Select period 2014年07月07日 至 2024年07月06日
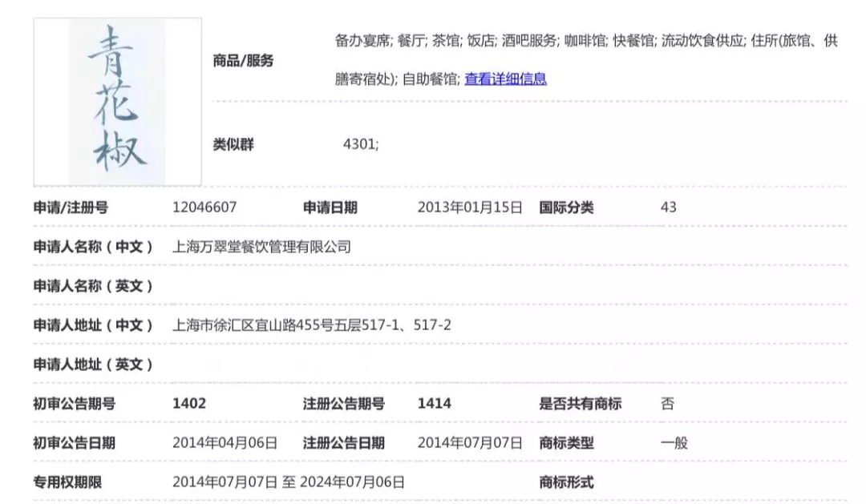This screenshot has height=504, width=866. (x=289, y=482)
